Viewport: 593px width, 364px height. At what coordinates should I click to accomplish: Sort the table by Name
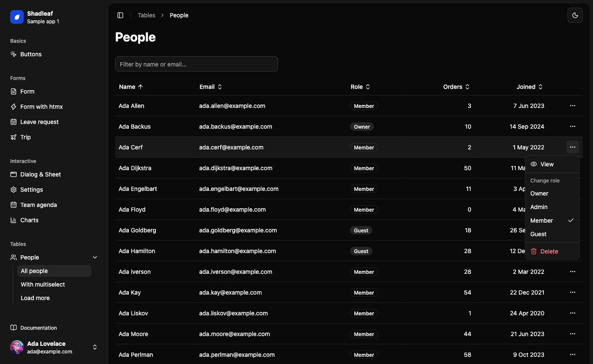[x=131, y=87]
